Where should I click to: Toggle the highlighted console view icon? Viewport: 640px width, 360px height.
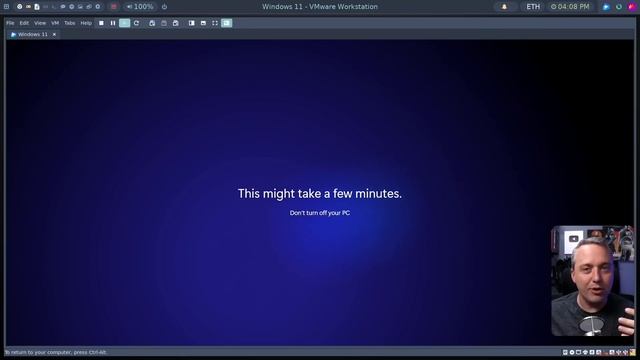click(227, 23)
